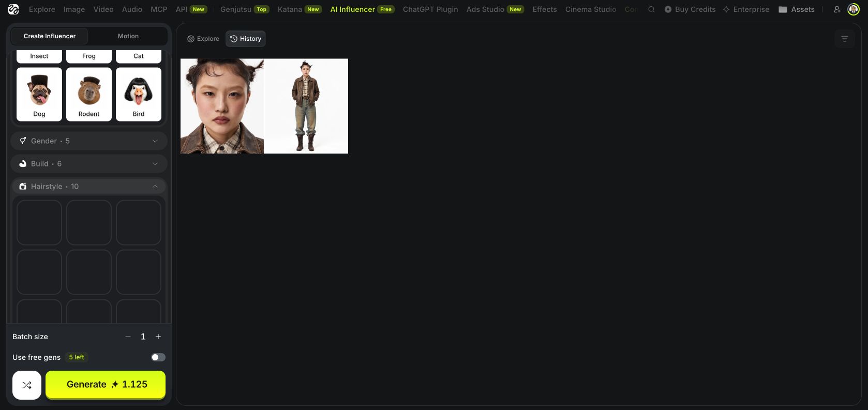This screenshot has height=410, width=868.
Task: Decrease batch size with minus icon
Action: click(128, 337)
